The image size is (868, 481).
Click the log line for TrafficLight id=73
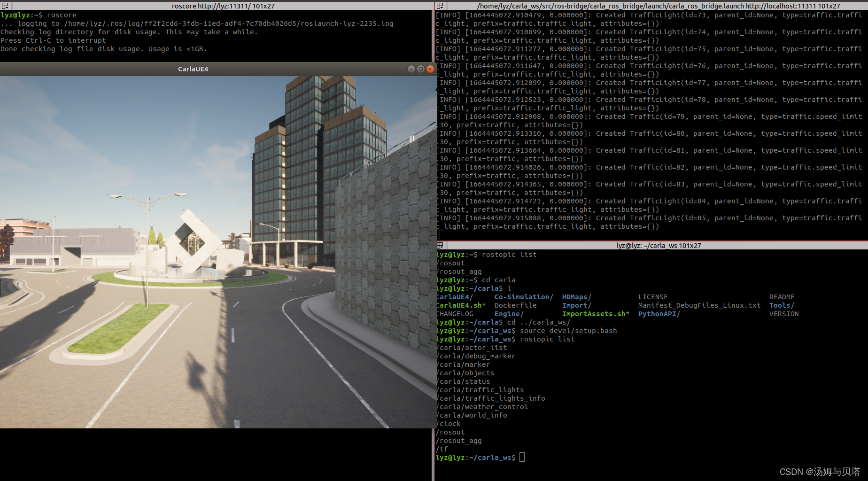point(649,19)
